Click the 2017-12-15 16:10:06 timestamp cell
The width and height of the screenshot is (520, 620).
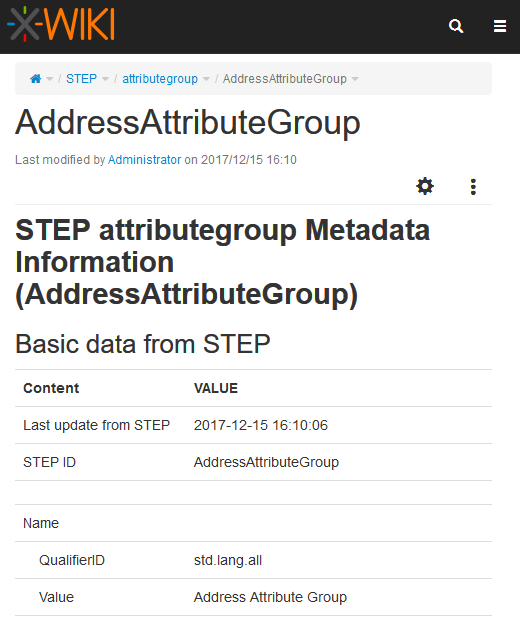261,425
